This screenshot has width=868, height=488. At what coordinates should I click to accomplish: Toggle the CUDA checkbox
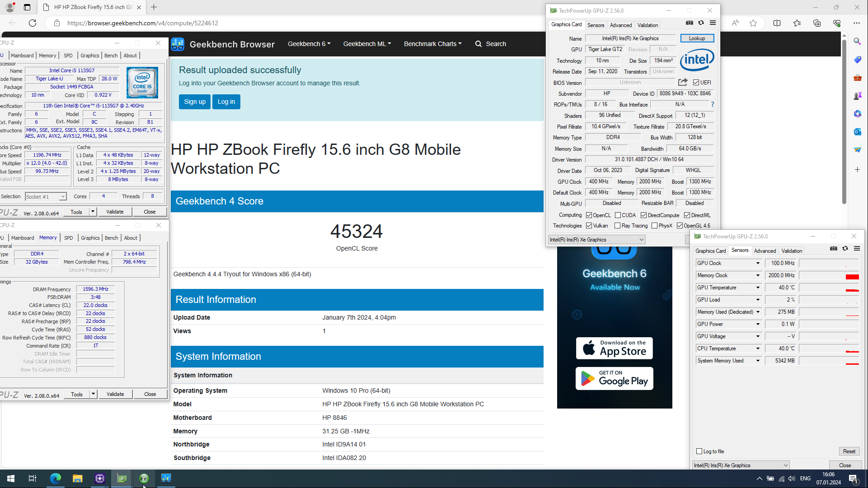tap(618, 215)
